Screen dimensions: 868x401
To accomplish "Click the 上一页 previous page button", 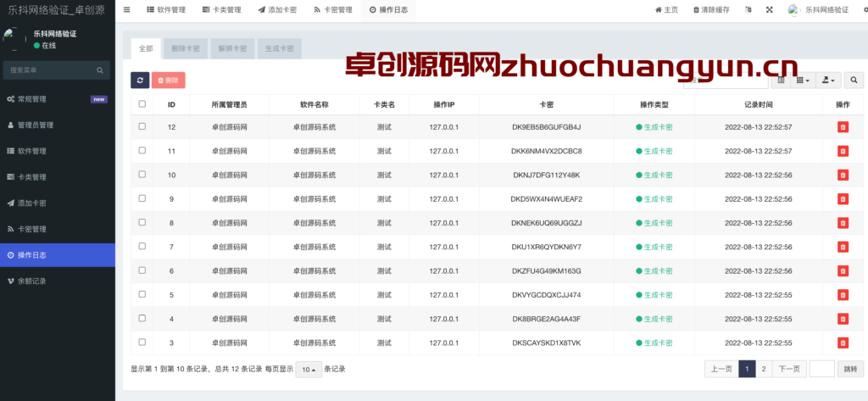I will tap(721, 369).
